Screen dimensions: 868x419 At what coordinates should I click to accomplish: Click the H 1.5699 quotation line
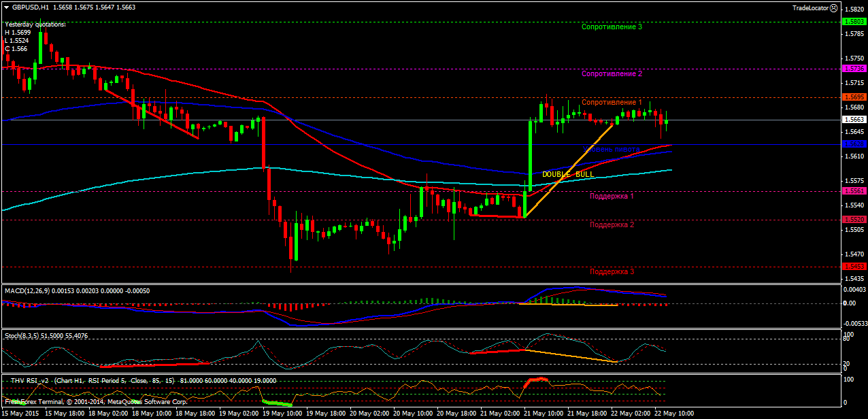point(18,33)
